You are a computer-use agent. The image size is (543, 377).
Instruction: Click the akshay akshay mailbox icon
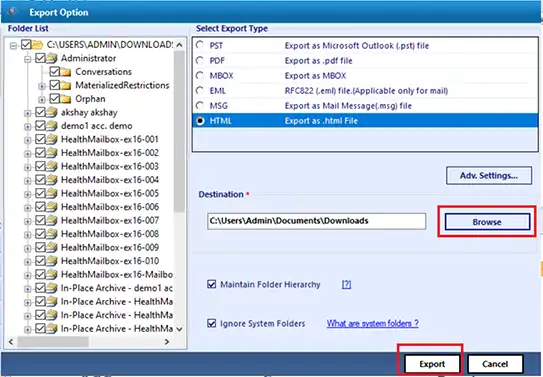[52, 112]
